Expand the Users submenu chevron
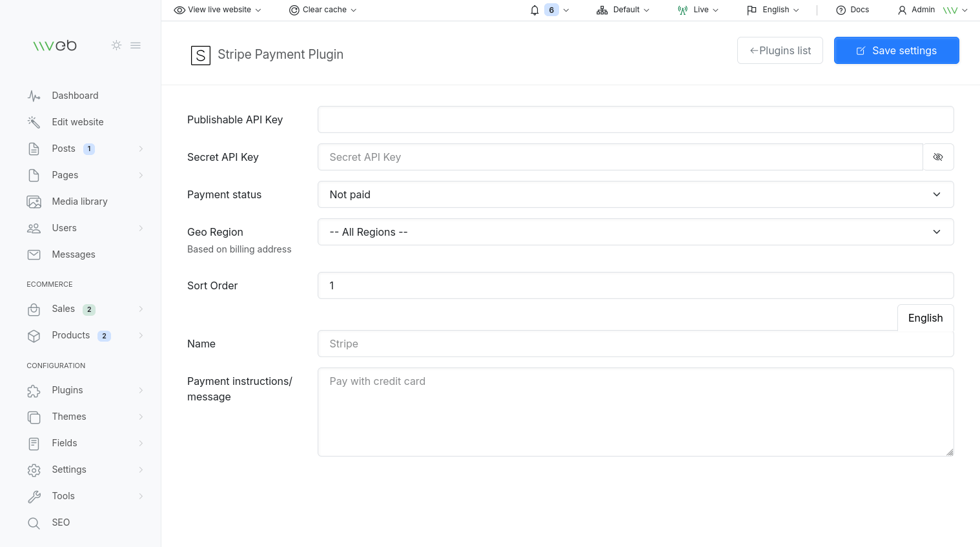The height and width of the screenshot is (547, 980). [141, 228]
